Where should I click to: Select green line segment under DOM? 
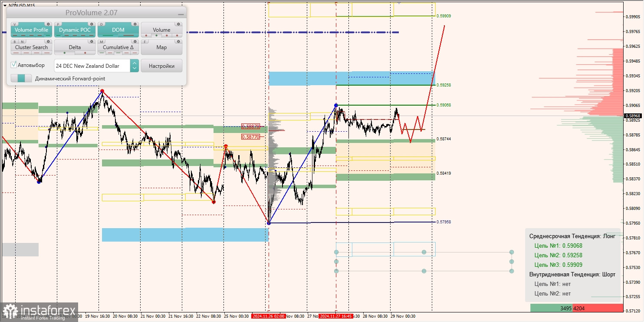(108, 36)
